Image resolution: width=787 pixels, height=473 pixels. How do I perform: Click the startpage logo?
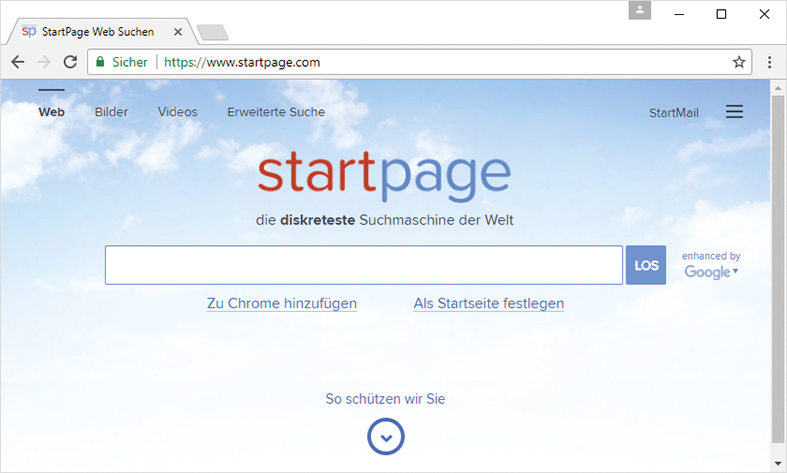(384, 175)
